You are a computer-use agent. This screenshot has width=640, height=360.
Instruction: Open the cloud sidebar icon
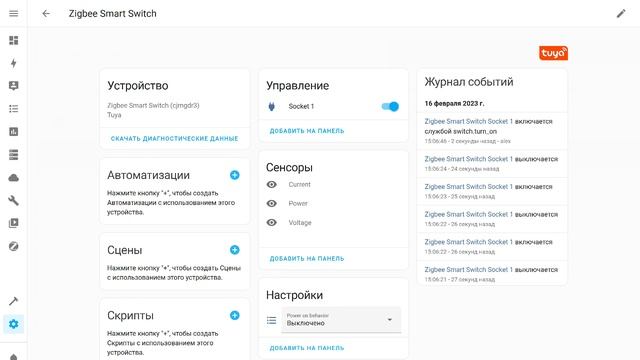(13, 178)
